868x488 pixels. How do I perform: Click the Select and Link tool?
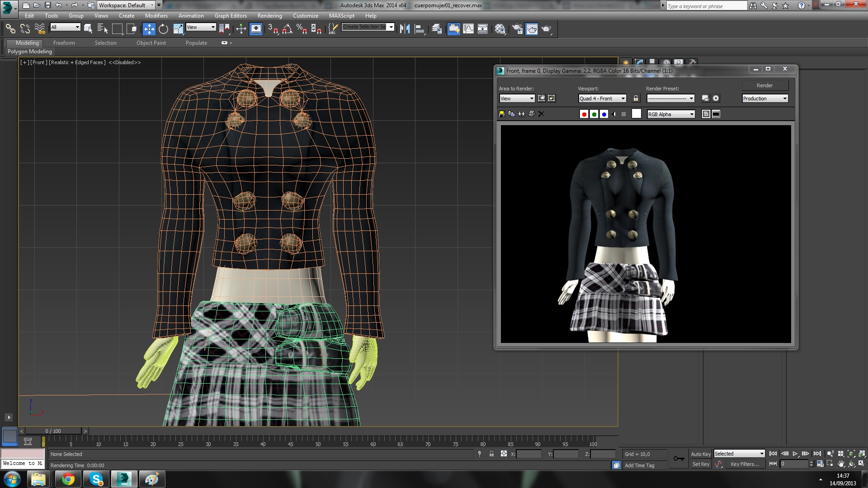(x=10, y=29)
